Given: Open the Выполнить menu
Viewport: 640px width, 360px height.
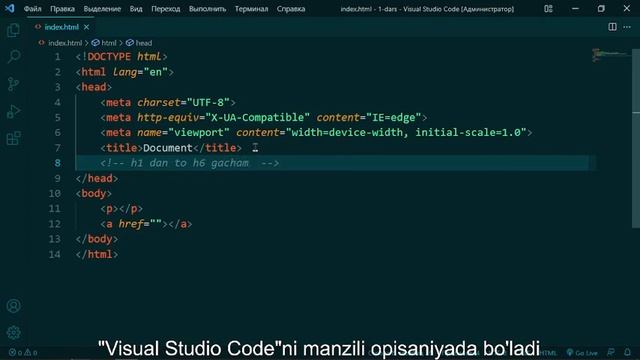Looking at the screenshot, I should 207,9.
